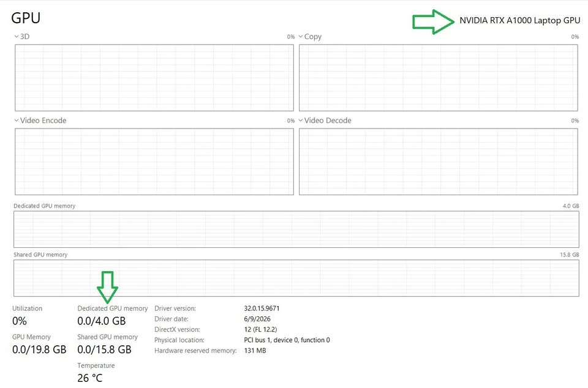Screen dimensions: 588x388
Task: Click inside the Copy usage graph
Action: pyautogui.click(x=439, y=78)
